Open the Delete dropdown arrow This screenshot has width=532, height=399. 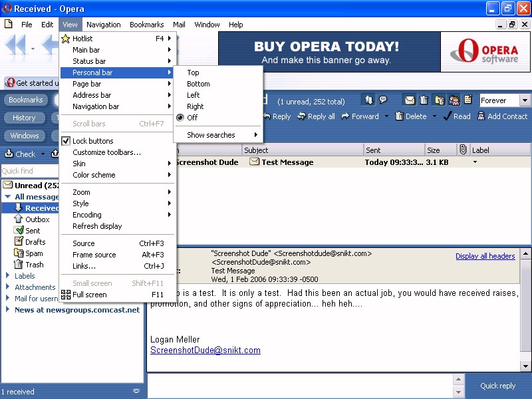click(434, 116)
